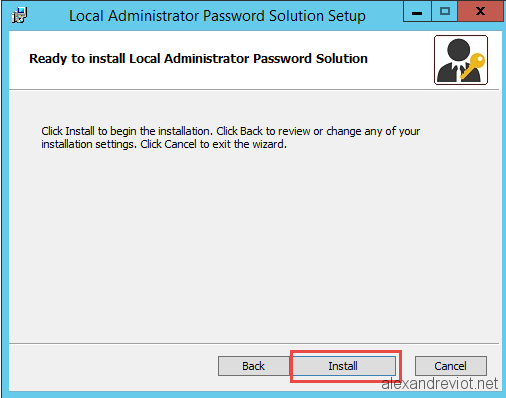
Task: Click the Install button to begin installation
Action: point(343,366)
